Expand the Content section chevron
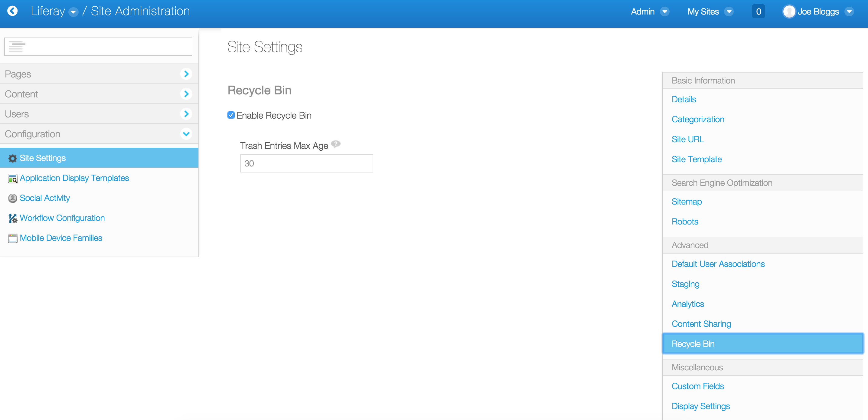Image resolution: width=868 pixels, height=420 pixels. coord(186,94)
